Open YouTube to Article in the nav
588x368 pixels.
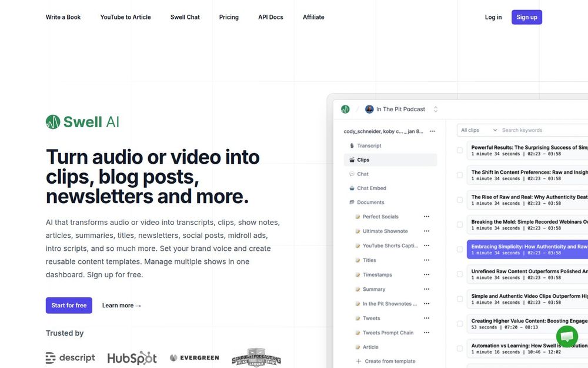[125, 17]
